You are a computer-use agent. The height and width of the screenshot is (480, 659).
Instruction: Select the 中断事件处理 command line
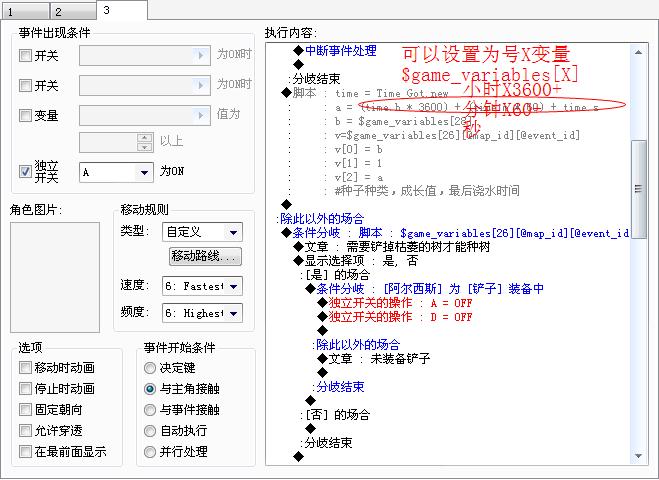335,51
